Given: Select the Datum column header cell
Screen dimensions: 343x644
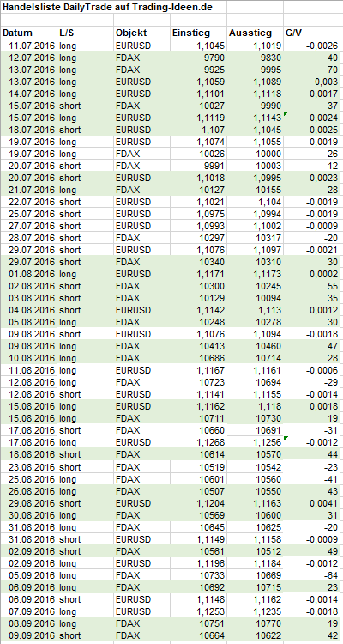Looking at the screenshot, I should [28, 33].
